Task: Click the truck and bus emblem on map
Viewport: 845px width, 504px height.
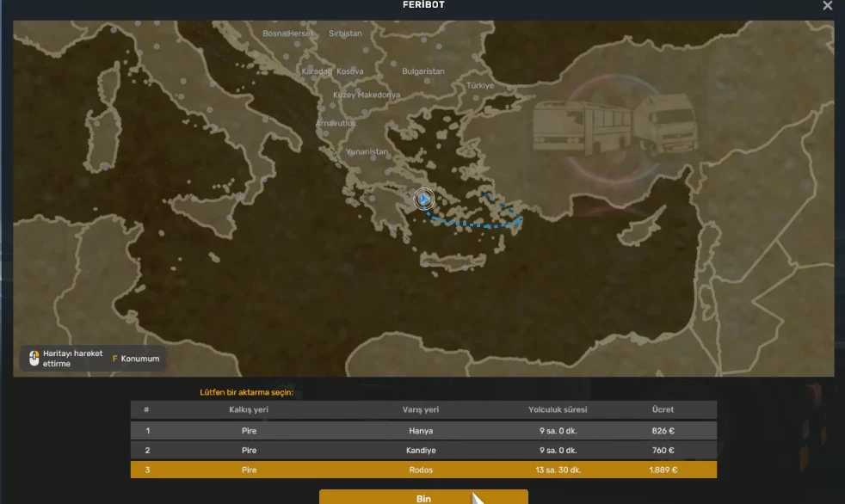Action: click(x=615, y=127)
